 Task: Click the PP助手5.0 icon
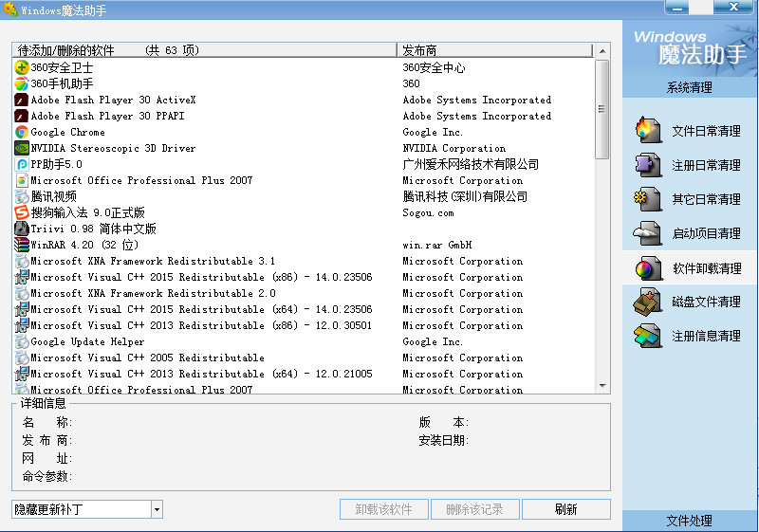coord(22,164)
